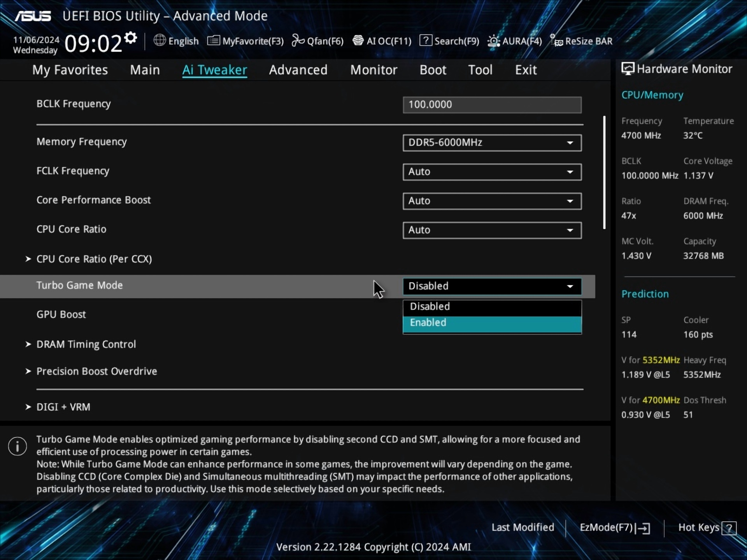747x560 pixels.
Task: Open the Core Performance Boost dropdown
Action: pyautogui.click(x=492, y=201)
